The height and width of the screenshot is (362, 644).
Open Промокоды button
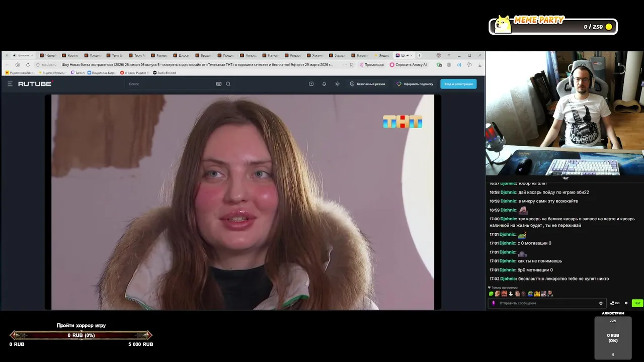click(x=372, y=65)
